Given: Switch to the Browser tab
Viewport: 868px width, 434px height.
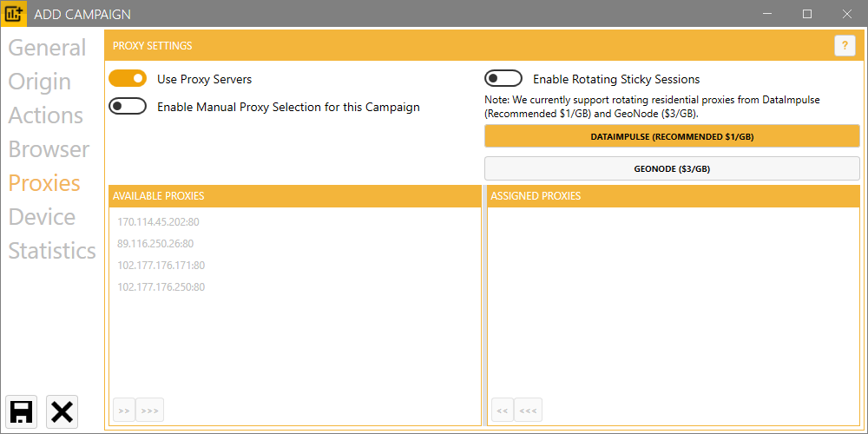Looking at the screenshot, I should coord(49,149).
